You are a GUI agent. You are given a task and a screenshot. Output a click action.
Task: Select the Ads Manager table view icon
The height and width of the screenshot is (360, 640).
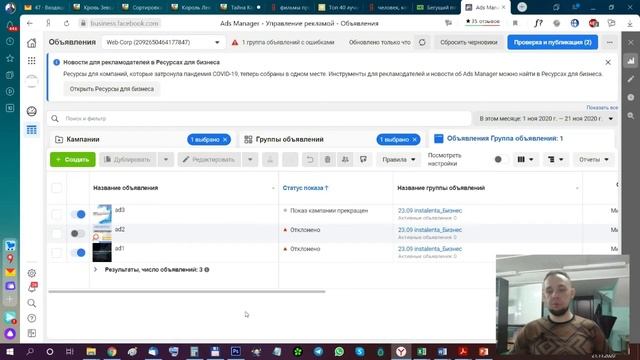(31, 130)
